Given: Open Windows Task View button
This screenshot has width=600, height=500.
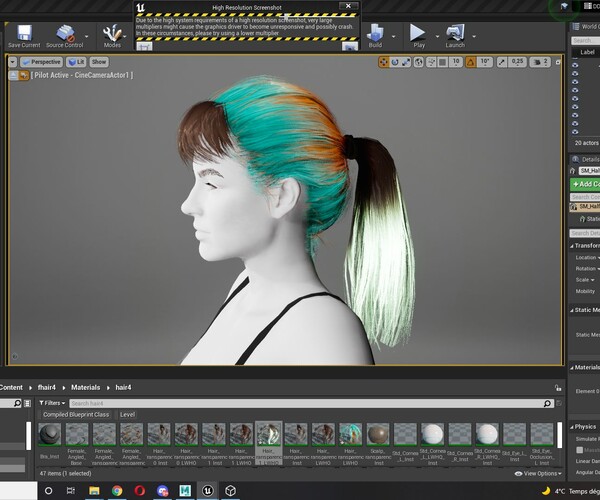Looking at the screenshot, I should point(71,490).
